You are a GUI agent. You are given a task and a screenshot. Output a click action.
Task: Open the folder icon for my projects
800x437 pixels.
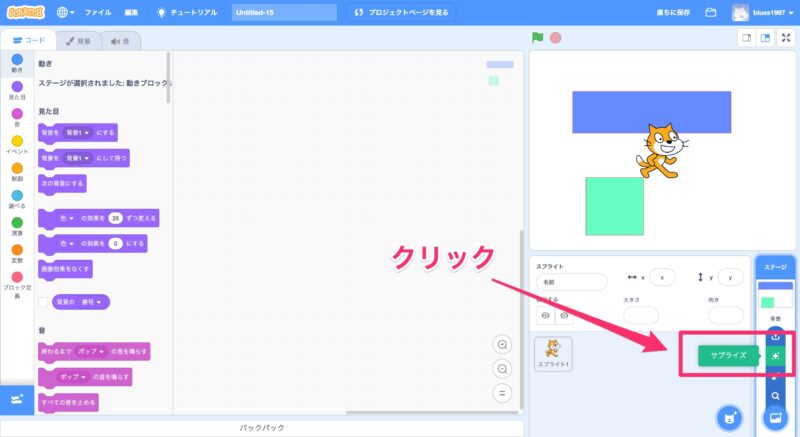pyautogui.click(x=711, y=13)
